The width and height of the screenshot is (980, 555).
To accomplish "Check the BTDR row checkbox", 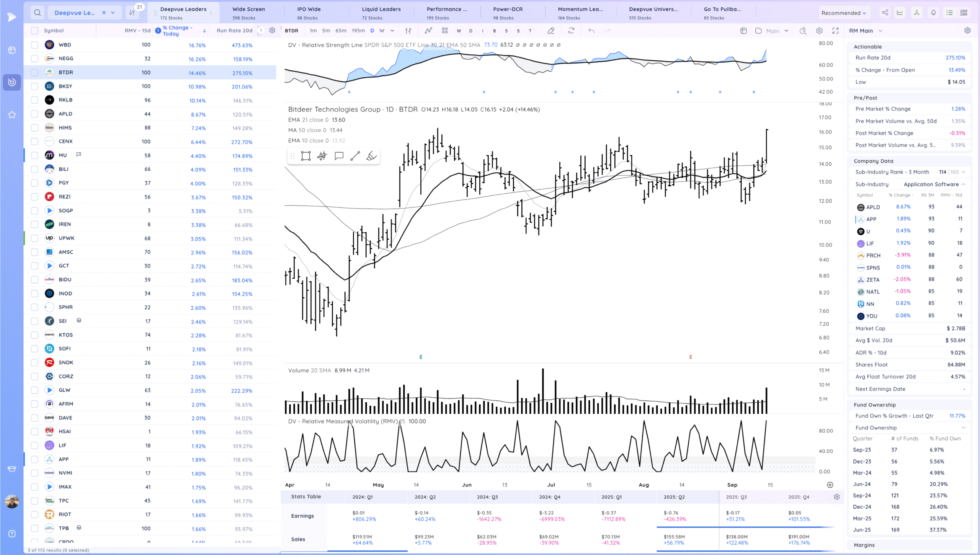I will click(x=34, y=72).
